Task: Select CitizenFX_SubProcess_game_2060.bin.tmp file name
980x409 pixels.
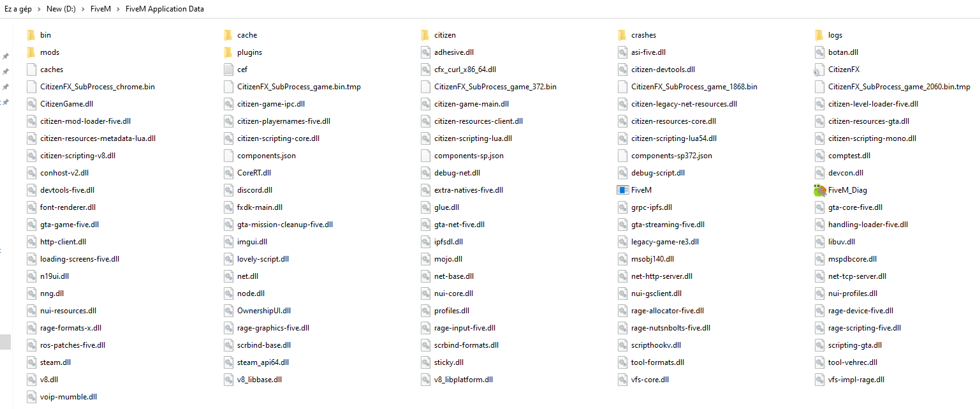Action: [899, 87]
